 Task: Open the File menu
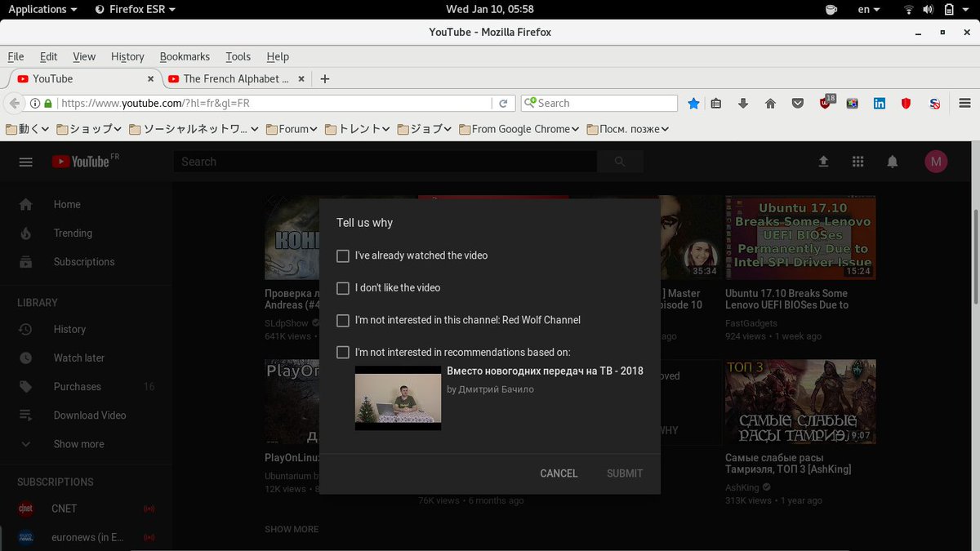(x=16, y=56)
